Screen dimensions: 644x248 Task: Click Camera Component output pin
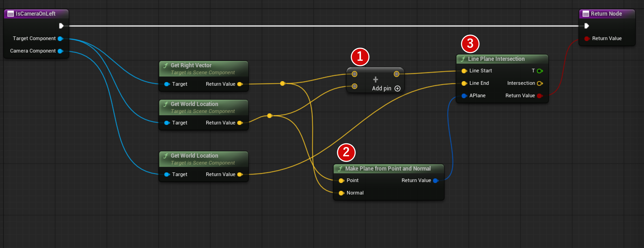60,51
